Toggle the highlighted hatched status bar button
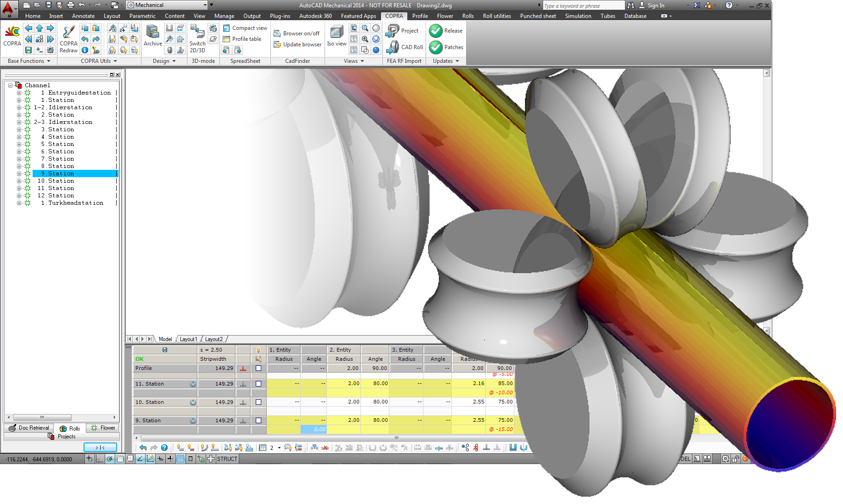 point(180,459)
